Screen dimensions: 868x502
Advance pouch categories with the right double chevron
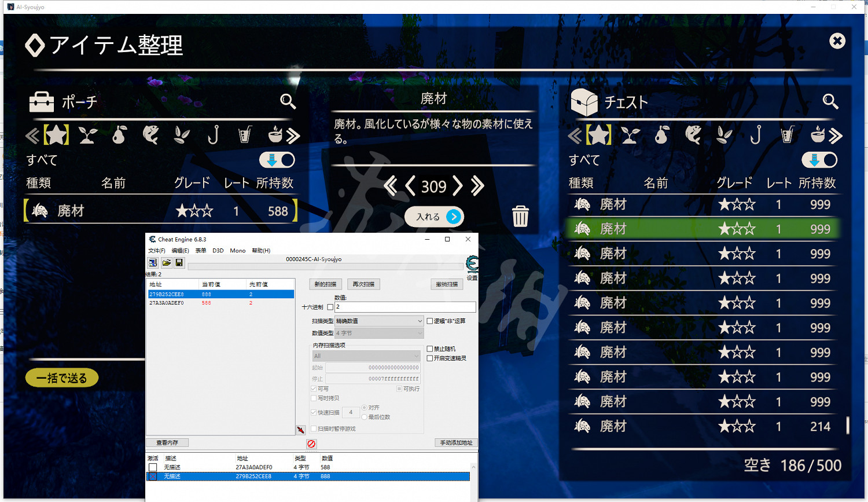pos(293,134)
